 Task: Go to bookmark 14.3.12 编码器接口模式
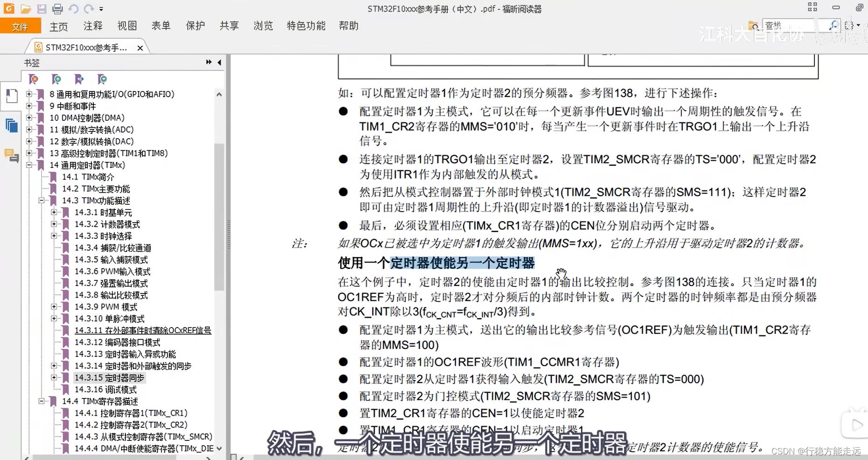[118, 342]
